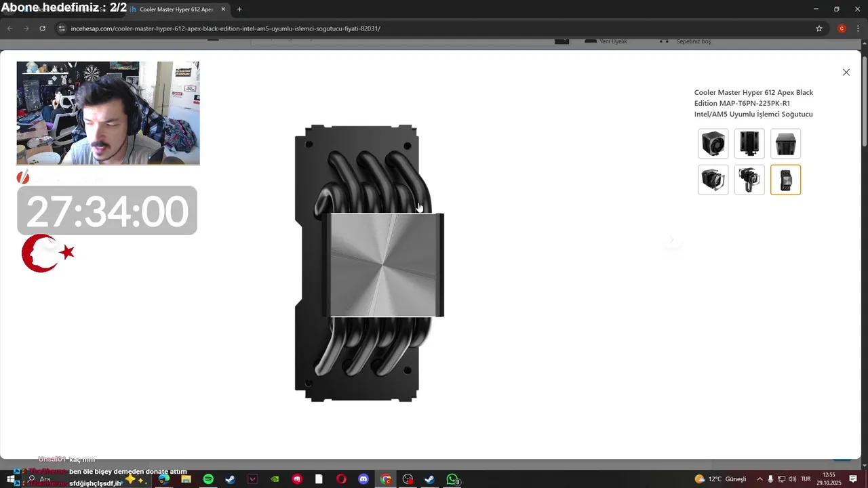Select the sixth highlighted thumbnail of cooler base
Screen dimensions: 868x488
(785, 180)
